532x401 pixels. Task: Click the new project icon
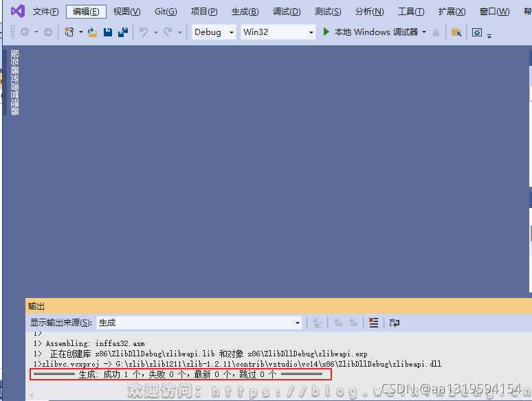pyautogui.click(x=69, y=32)
